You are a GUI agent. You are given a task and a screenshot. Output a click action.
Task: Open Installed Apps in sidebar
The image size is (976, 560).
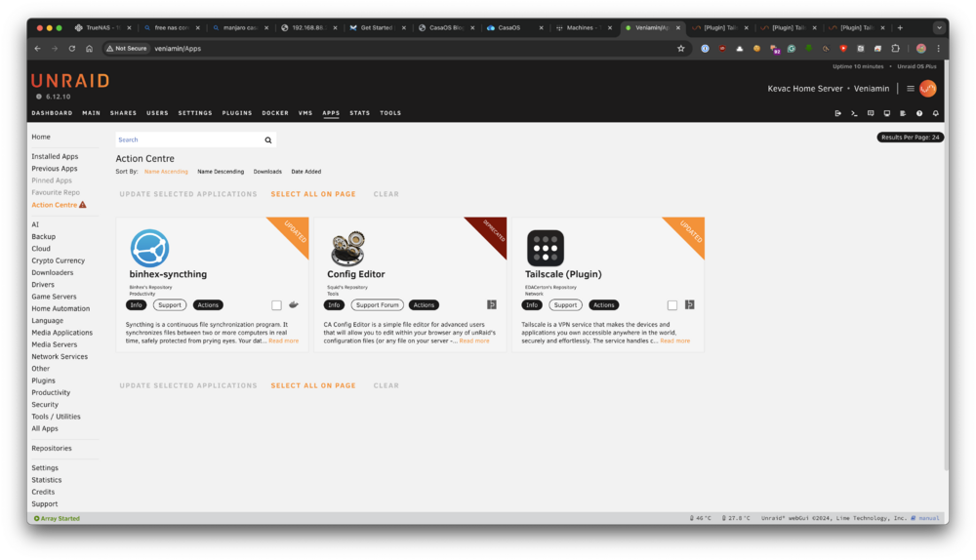[x=55, y=157]
